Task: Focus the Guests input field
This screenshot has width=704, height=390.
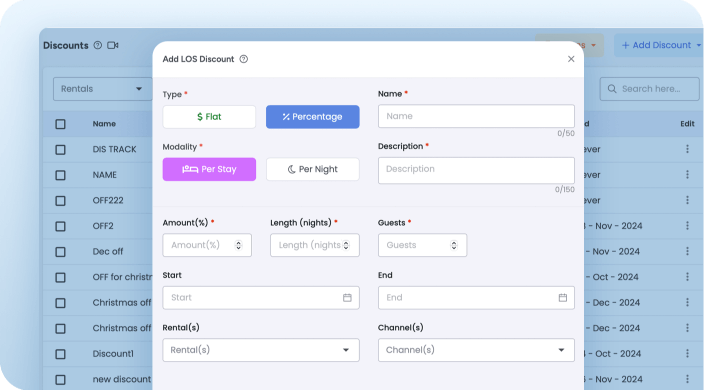Action: pos(422,245)
